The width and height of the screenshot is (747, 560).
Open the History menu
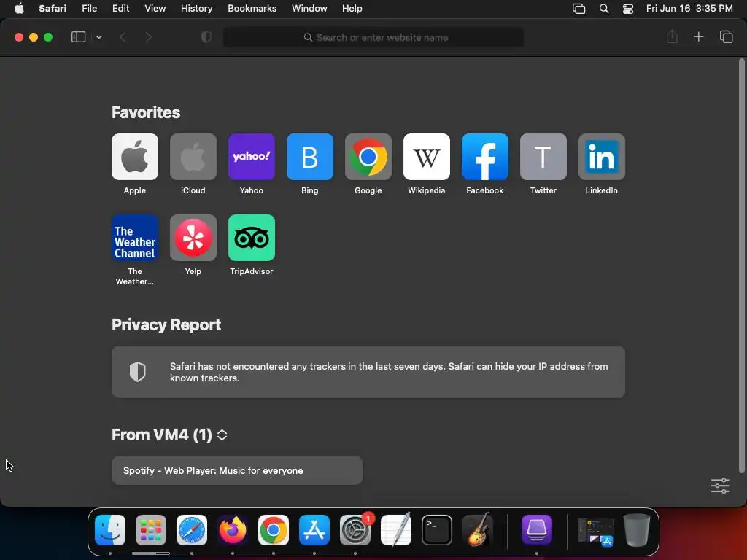196,9
